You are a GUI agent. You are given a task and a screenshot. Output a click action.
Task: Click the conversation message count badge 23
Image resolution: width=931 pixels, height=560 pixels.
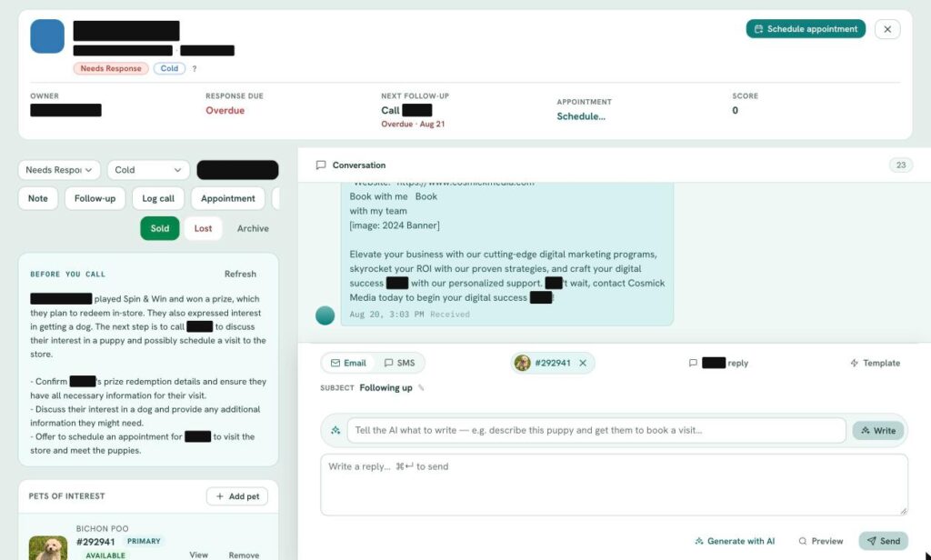pos(901,165)
